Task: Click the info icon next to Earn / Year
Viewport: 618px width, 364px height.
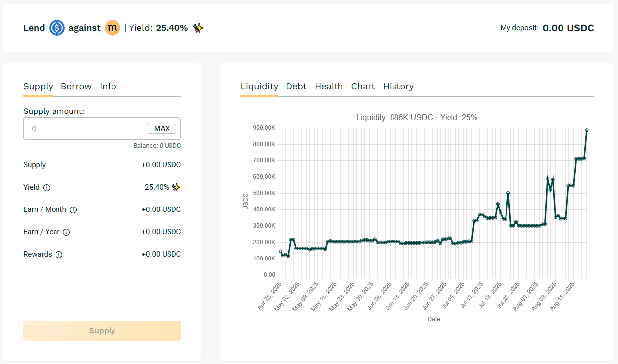Action: tap(66, 232)
